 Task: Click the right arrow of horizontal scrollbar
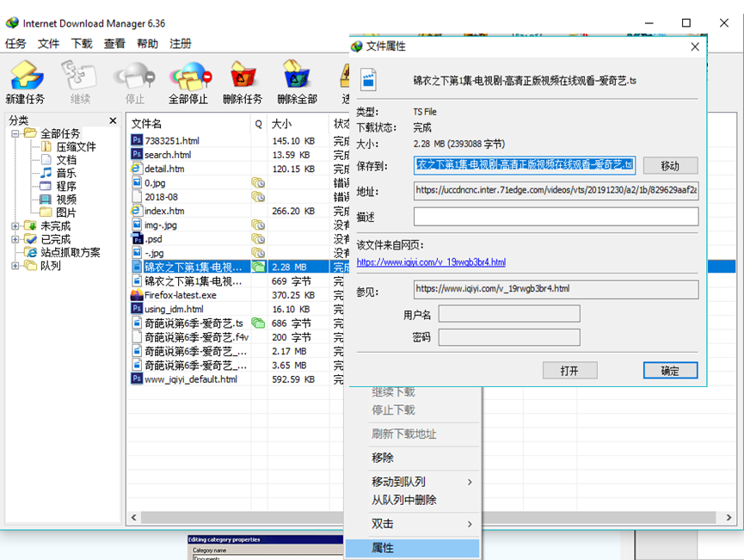[x=729, y=517]
